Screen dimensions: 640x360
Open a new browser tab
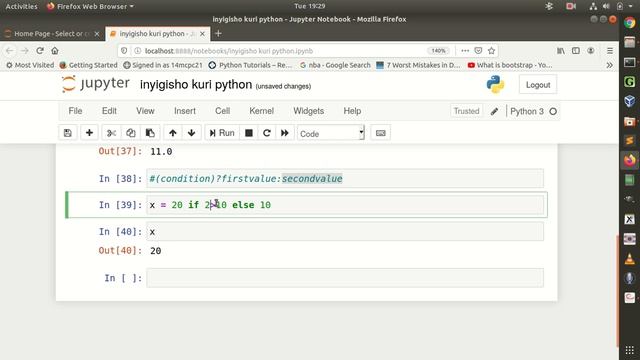click(x=218, y=33)
